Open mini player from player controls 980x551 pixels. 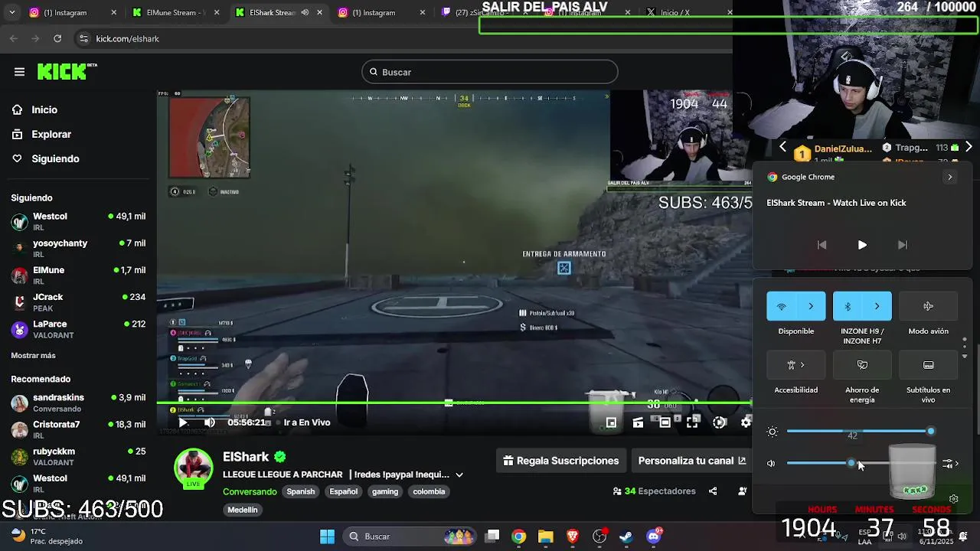pos(611,422)
